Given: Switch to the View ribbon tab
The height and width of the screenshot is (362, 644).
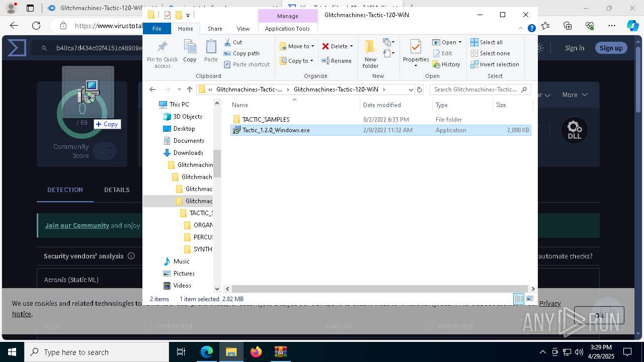Looking at the screenshot, I should pos(243,29).
